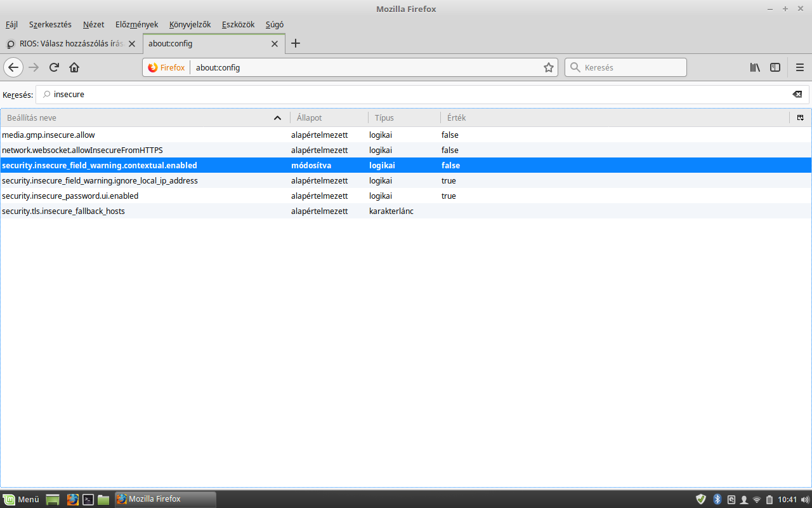This screenshot has height=508, width=812.
Task: Open the Előzmények menu
Action: [136, 25]
